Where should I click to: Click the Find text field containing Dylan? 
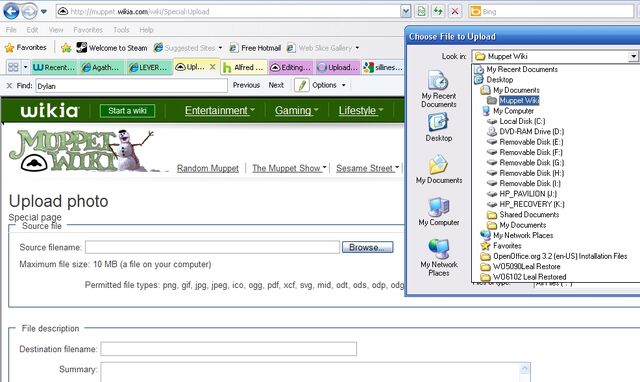point(131,86)
